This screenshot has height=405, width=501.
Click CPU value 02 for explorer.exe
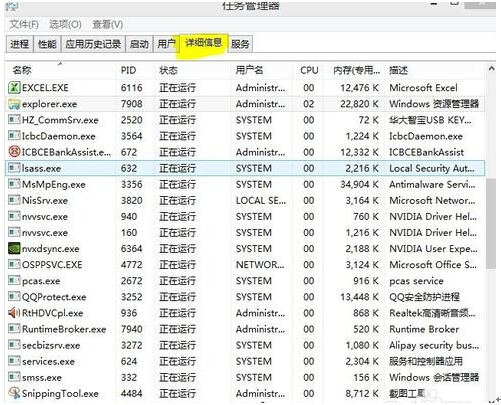click(309, 104)
